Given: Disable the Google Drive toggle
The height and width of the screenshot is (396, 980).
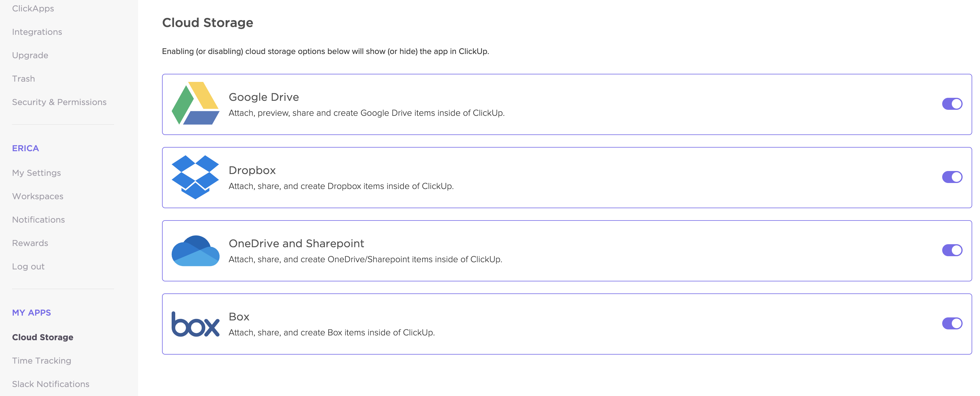Looking at the screenshot, I should click(952, 104).
